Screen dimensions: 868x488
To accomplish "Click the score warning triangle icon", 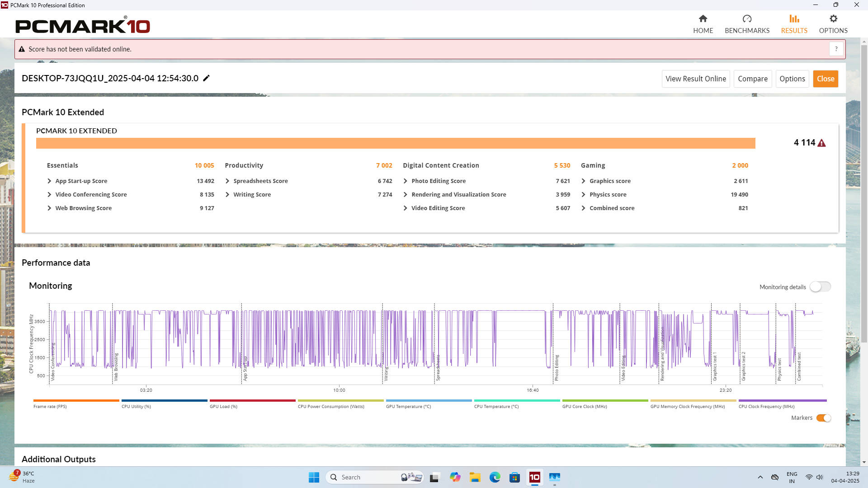I will 822,143.
